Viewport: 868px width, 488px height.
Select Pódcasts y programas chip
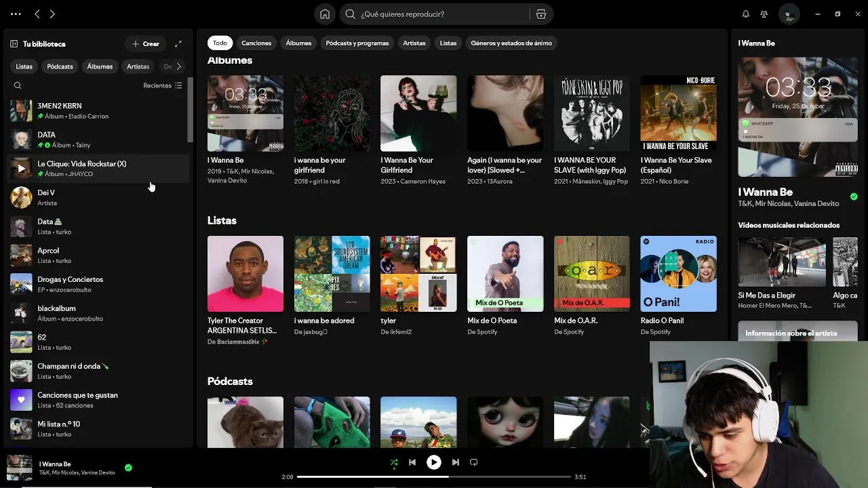click(x=357, y=43)
